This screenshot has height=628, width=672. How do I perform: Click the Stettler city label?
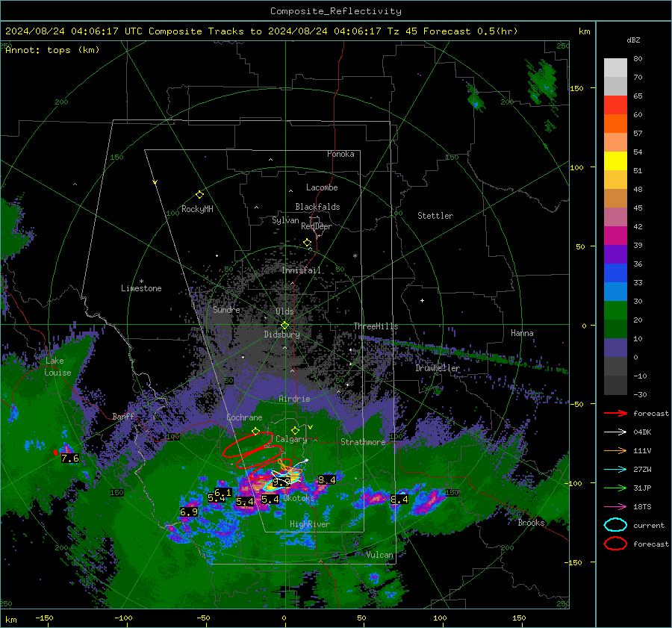click(435, 216)
